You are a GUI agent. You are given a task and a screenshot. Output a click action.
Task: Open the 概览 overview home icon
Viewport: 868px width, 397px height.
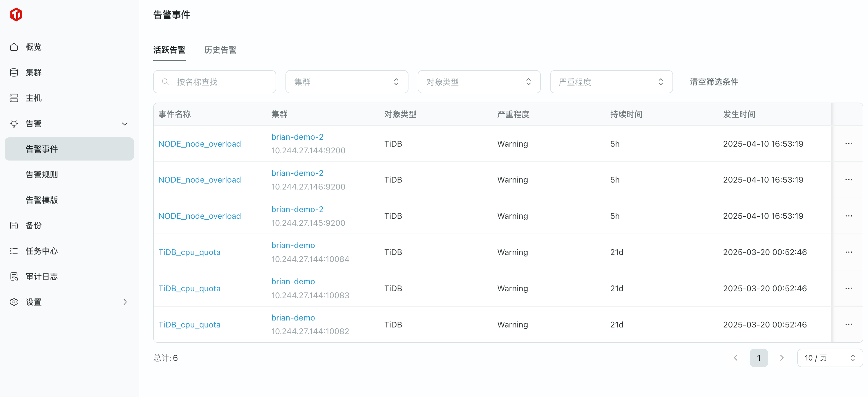pyautogui.click(x=14, y=47)
